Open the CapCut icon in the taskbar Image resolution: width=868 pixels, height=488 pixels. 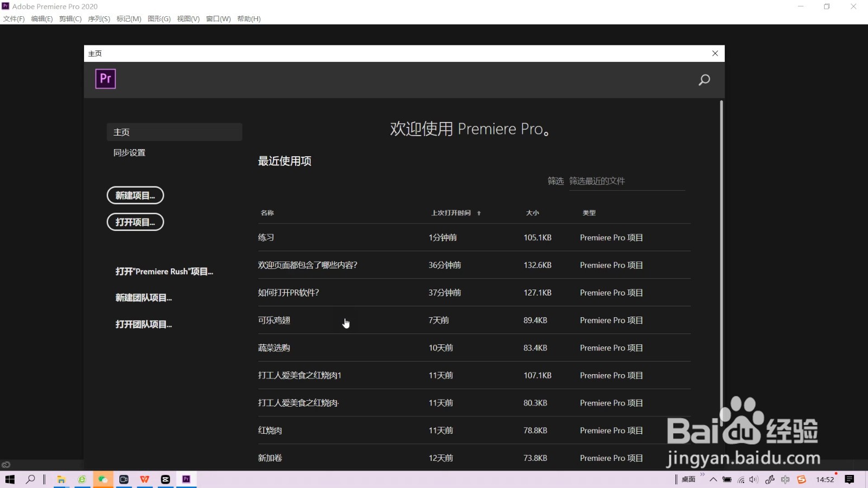pyautogui.click(x=165, y=479)
